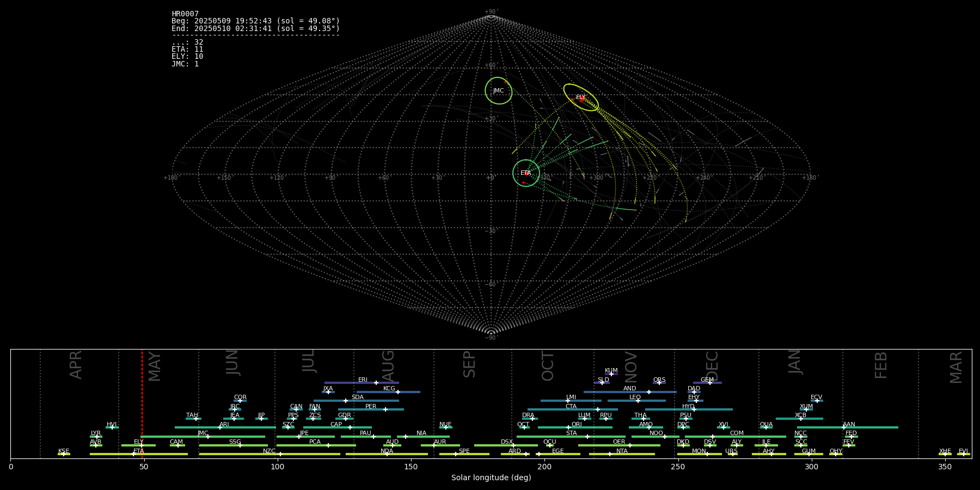Click the MAY month label in the timeline
The image size is (980, 490).
pos(155,366)
